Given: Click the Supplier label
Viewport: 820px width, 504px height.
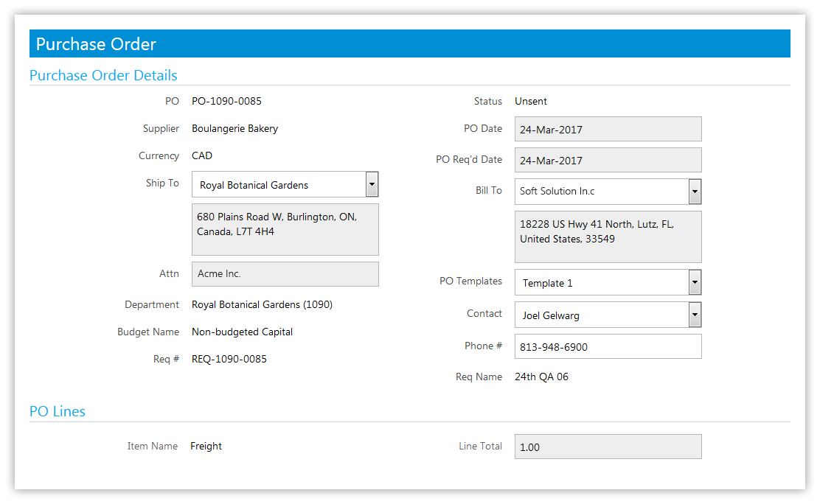Looking at the screenshot, I should [x=161, y=129].
